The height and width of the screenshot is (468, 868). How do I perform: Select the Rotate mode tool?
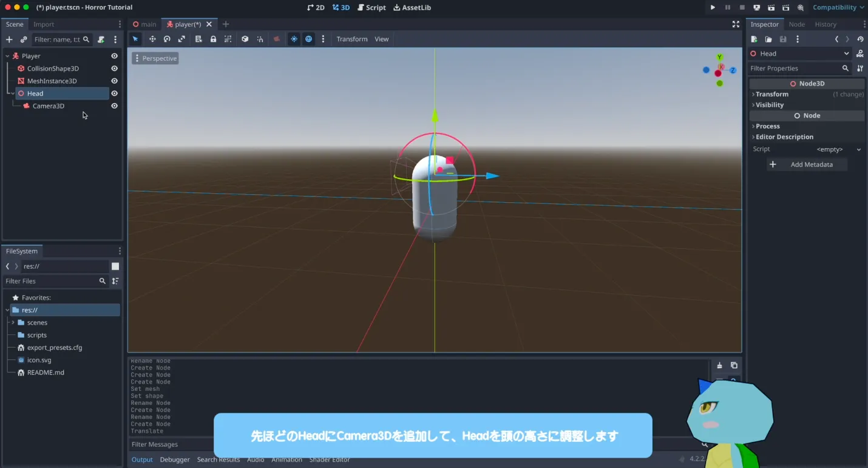point(167,39)
